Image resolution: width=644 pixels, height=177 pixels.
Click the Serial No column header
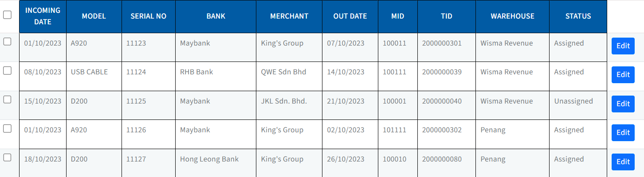[x=148, y=16]
